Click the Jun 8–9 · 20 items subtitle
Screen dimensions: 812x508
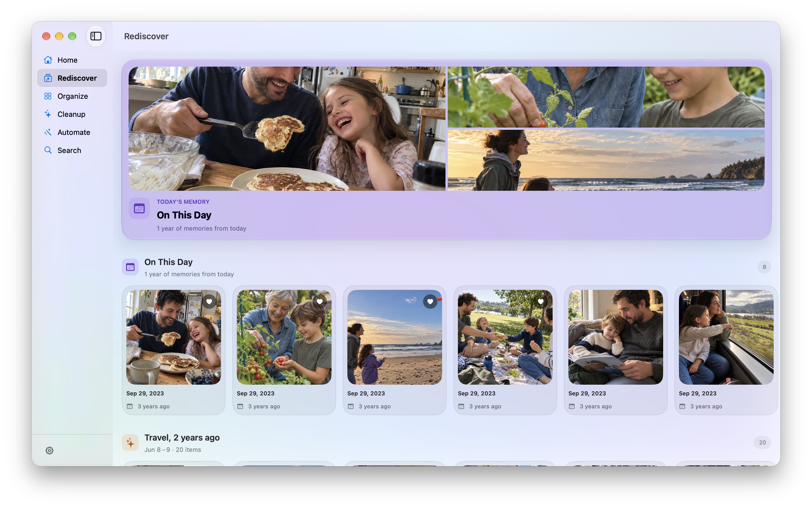[x=173, y=450]
